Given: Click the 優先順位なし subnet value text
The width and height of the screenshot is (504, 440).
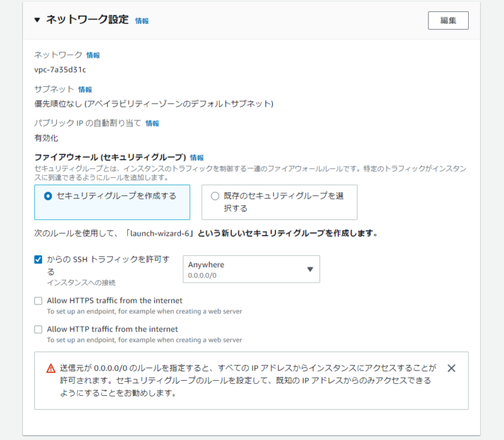Looking at the screenshot, I should pos(154,103).
